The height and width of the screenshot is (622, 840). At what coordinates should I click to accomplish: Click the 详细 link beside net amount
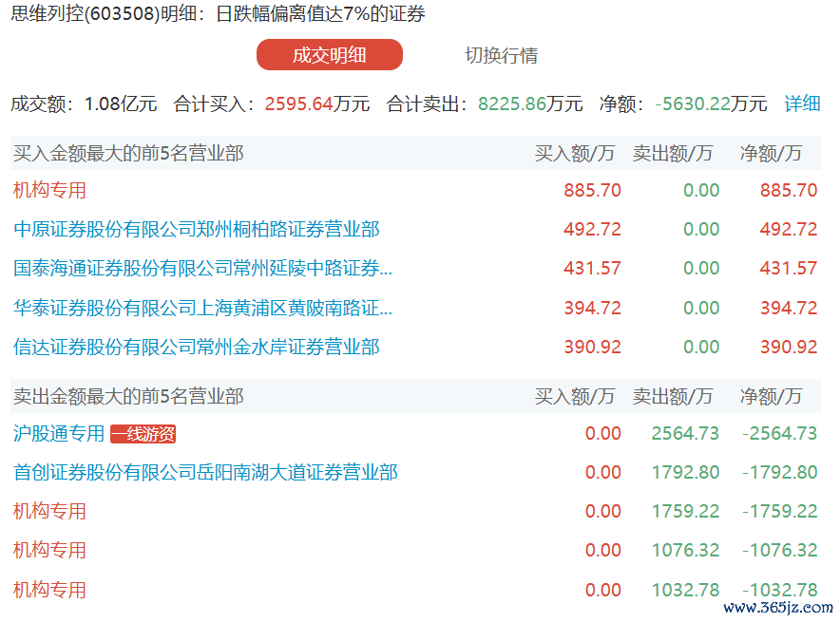(x=802, y=104)
